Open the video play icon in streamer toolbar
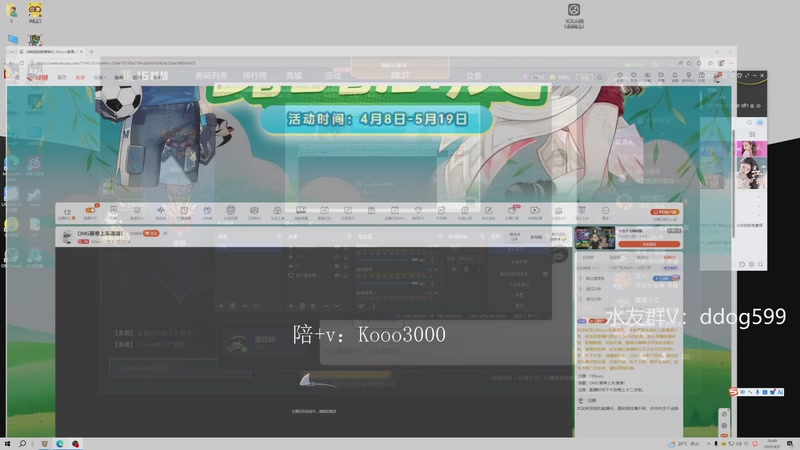800x450 pixels. click(x=535, y=211)
